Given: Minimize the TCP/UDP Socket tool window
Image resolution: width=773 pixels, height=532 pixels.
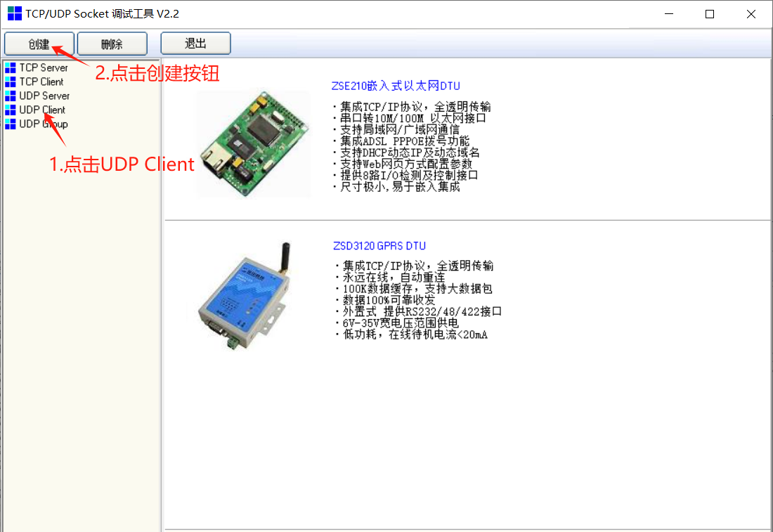Looking at the screenshot, I should (x=668, y=13).
